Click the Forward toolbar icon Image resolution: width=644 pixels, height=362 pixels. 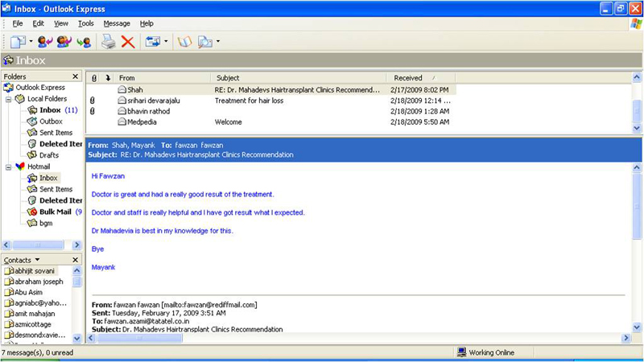click(84, 41)
